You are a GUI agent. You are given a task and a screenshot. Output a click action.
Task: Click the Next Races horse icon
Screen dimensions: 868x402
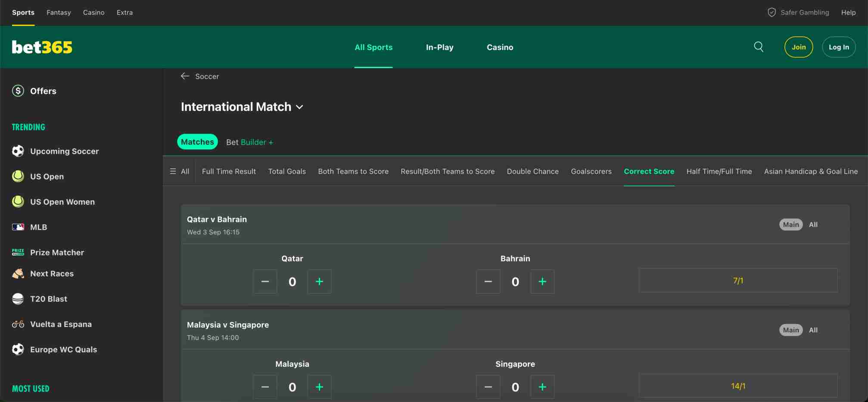(x=18, y=274)
